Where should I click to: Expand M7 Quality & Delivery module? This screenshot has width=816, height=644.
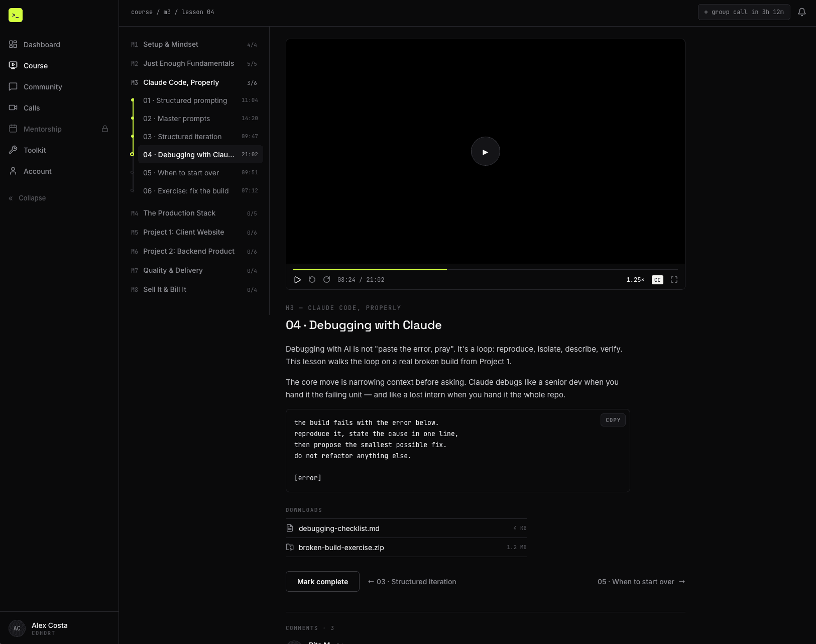click(194, 270)
